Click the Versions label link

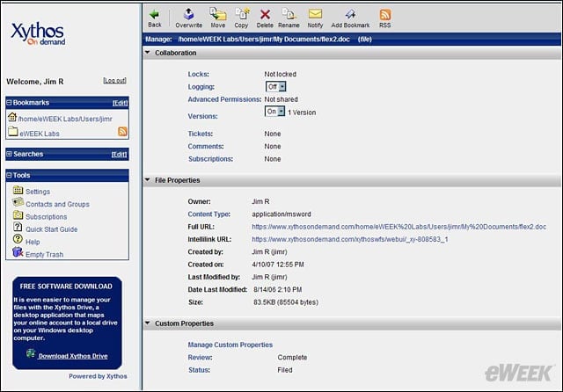pos(203,116)
